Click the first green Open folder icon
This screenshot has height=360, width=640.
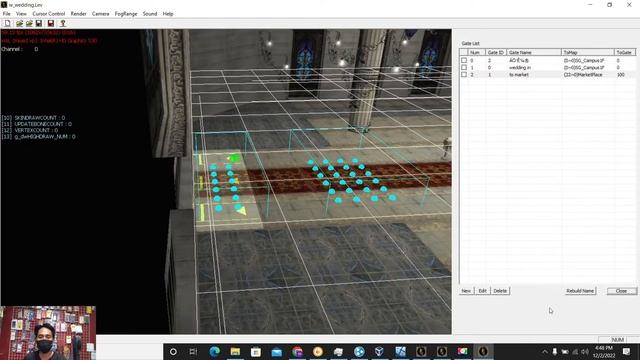(19, 24)
